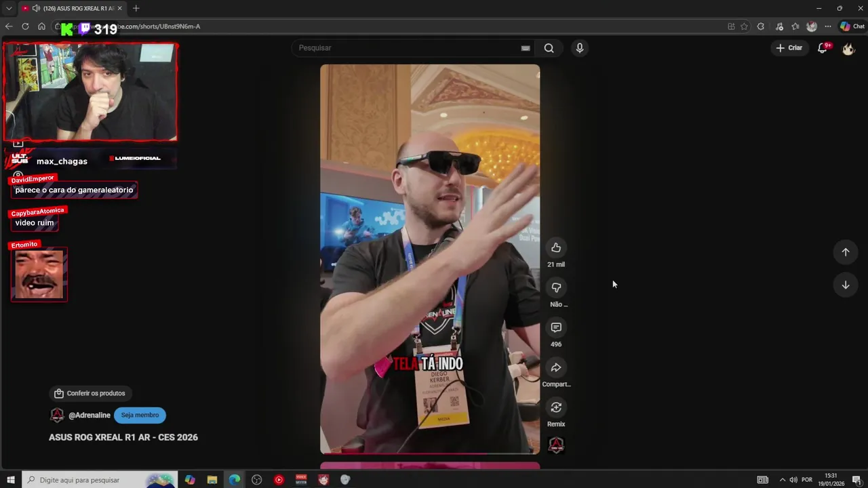Viewport: 868px width, 488px height.
Task: Open browser settings three-dots menu
Action: [x=828, y=26]
